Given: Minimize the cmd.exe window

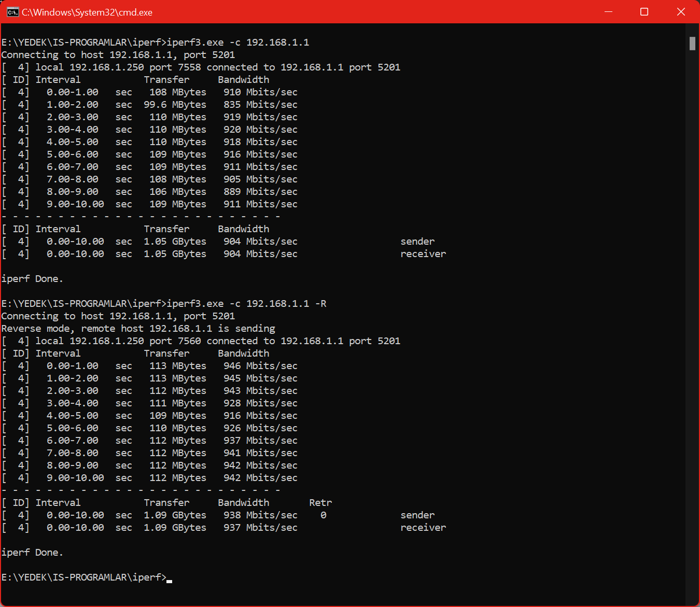Looking at the screenshot, I should [609, 12].
